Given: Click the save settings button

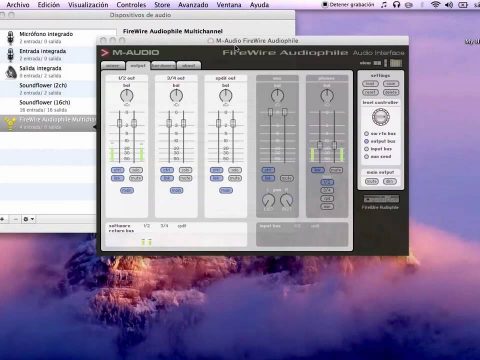Looking at the screenshot, I should [x=391, y=84].
